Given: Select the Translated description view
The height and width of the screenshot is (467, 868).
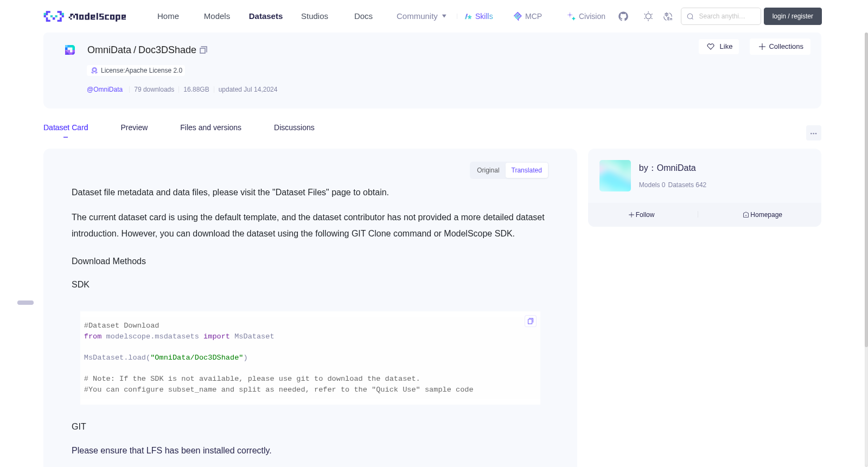Looking at the screenshot, I should (x=527, y=170).
